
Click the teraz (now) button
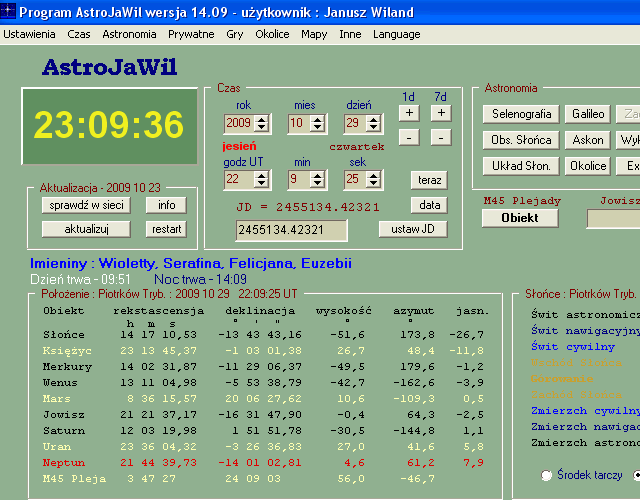point(429,180)
